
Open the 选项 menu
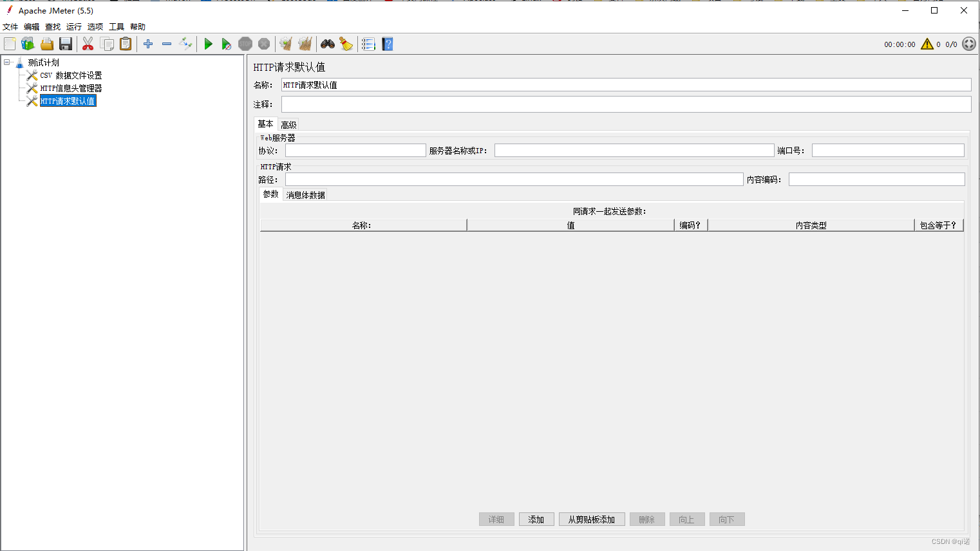tap(95, 26)
